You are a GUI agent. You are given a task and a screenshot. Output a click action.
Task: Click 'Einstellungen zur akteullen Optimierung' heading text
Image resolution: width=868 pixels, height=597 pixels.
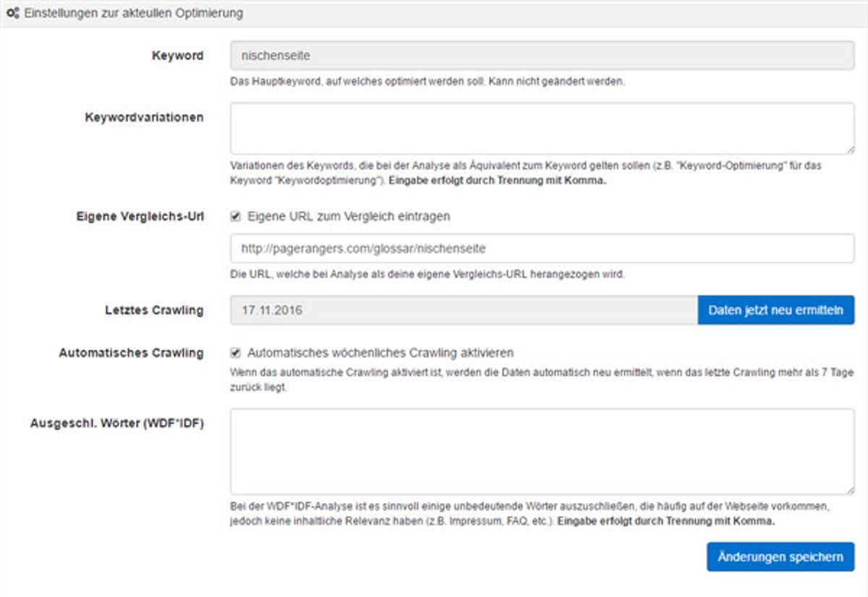pos(134,13)
